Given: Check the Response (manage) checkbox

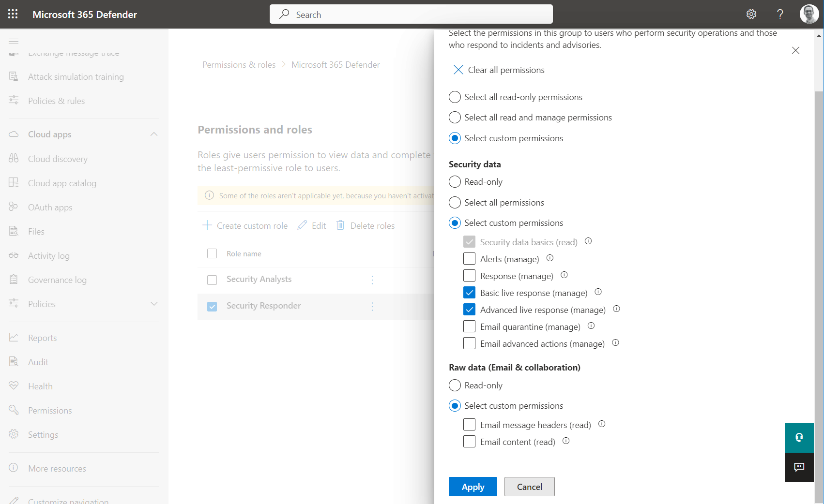Looking at the screenshot, I should pos(469,276).
